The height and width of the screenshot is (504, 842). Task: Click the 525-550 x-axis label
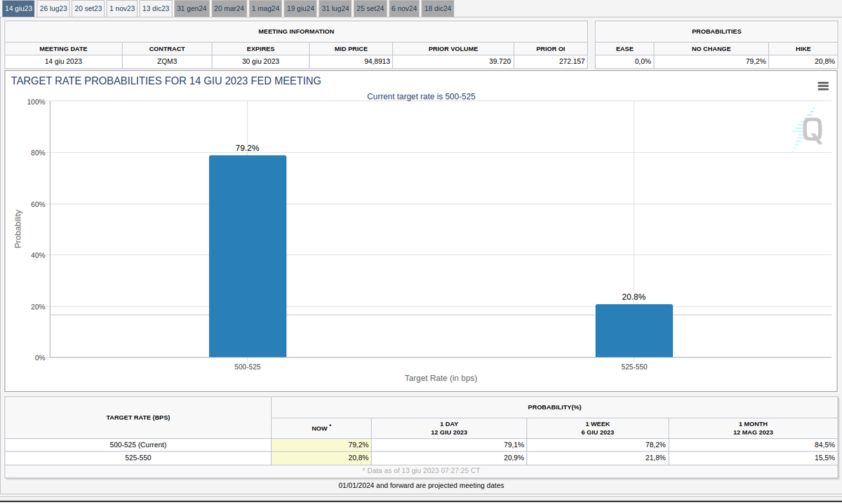634,367
